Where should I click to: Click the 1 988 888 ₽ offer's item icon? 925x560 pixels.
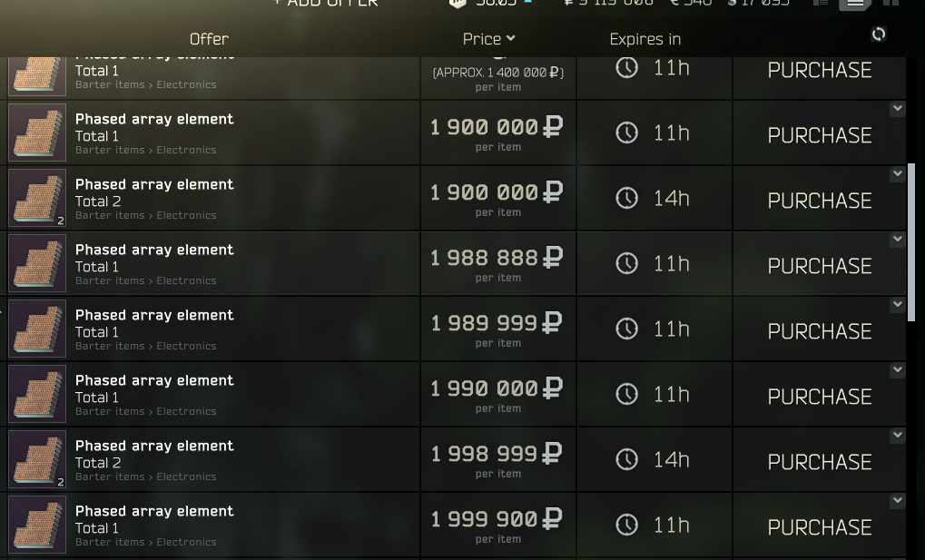[37, 263]
